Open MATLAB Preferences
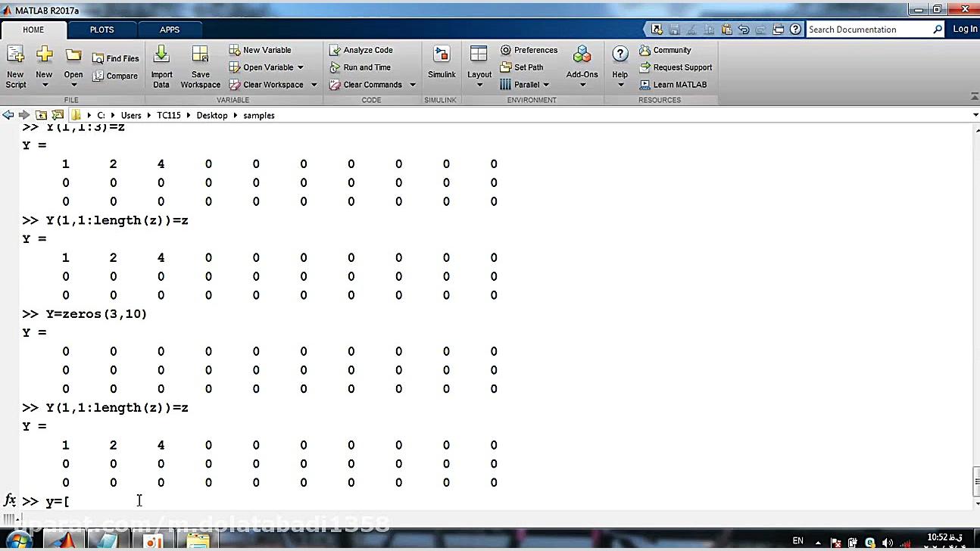The image size is (980, 551). point(529,50)
